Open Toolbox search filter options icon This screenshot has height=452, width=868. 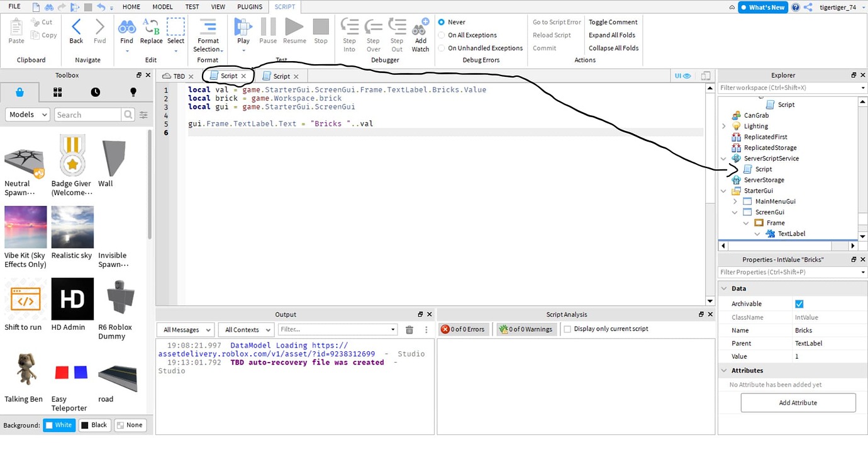(x=143, y=115)
